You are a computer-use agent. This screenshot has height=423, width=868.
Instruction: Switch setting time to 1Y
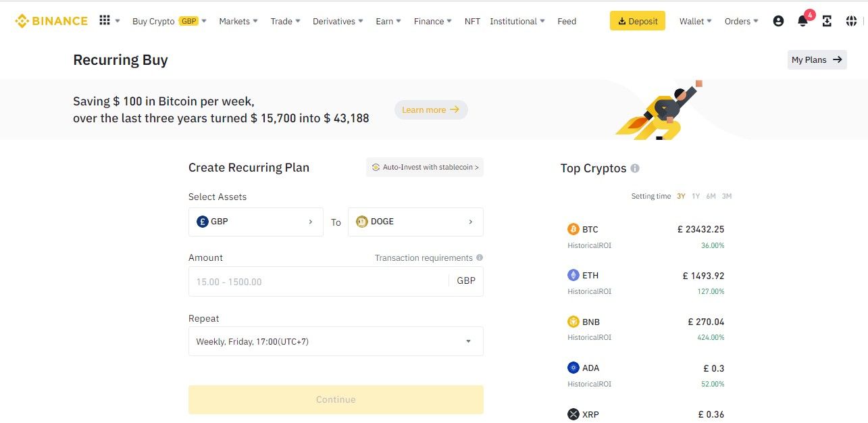[696, 196]
